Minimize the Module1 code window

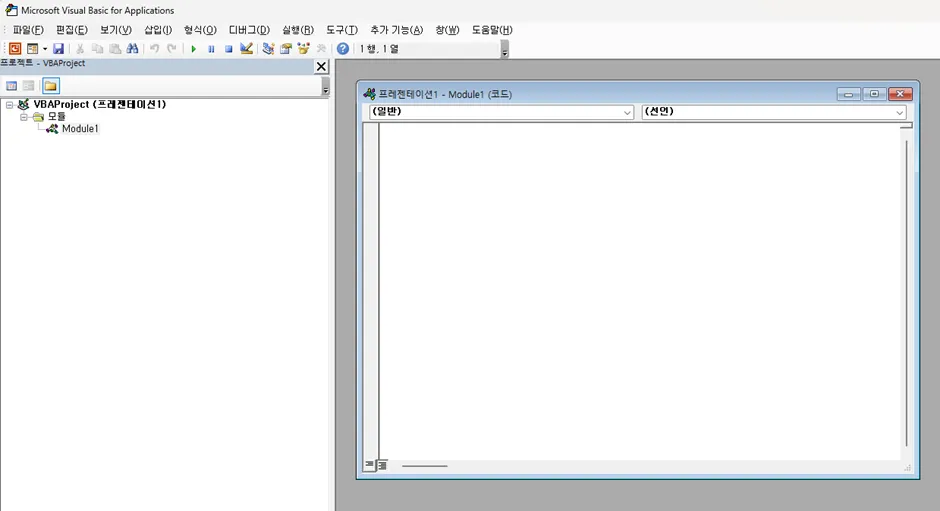point(848,94)
